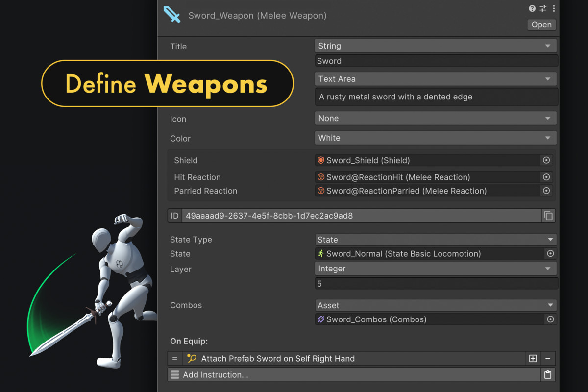Image resolution: width=588 pixels, height=392 pixels.
Task: Click the Open button for Sword_Weapon
Action: click(541, 24)
